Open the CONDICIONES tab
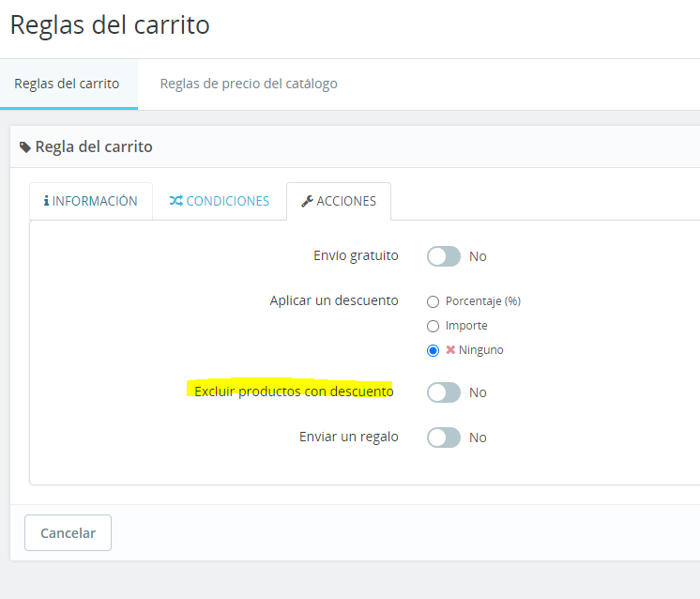 click(x=220, y=201)
